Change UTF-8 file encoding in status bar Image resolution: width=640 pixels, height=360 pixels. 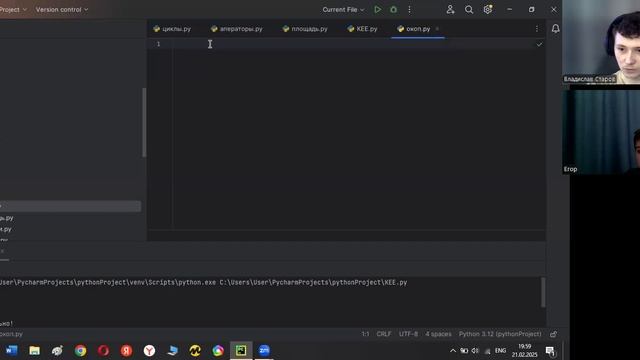[x=408, y=334]
